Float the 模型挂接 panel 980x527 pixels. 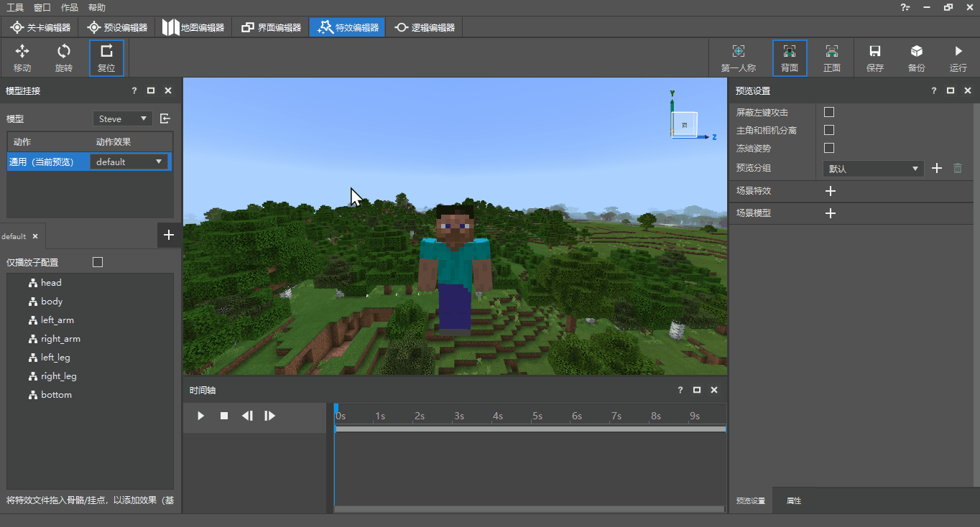point(151,90)
